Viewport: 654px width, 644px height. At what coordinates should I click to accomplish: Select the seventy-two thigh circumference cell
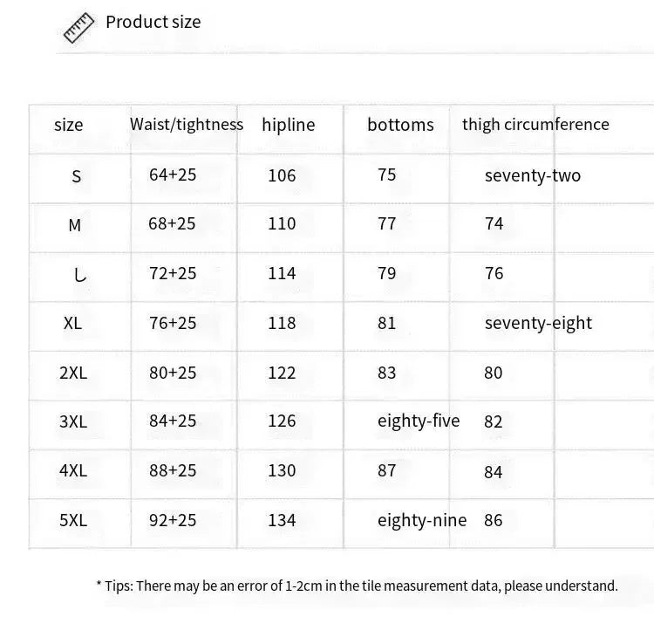(533, 175)
